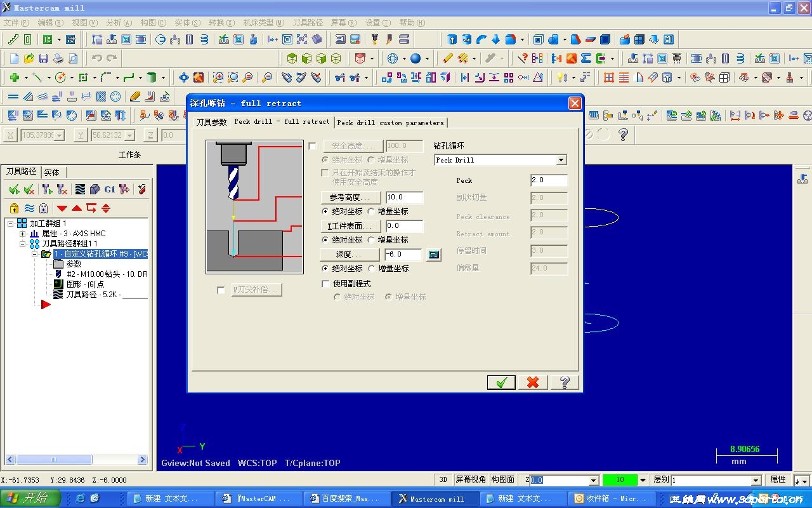This screenshot has width=812, height=508.
Task: Click the ghost toggle posting icon
Action: [x=44, y=208]
